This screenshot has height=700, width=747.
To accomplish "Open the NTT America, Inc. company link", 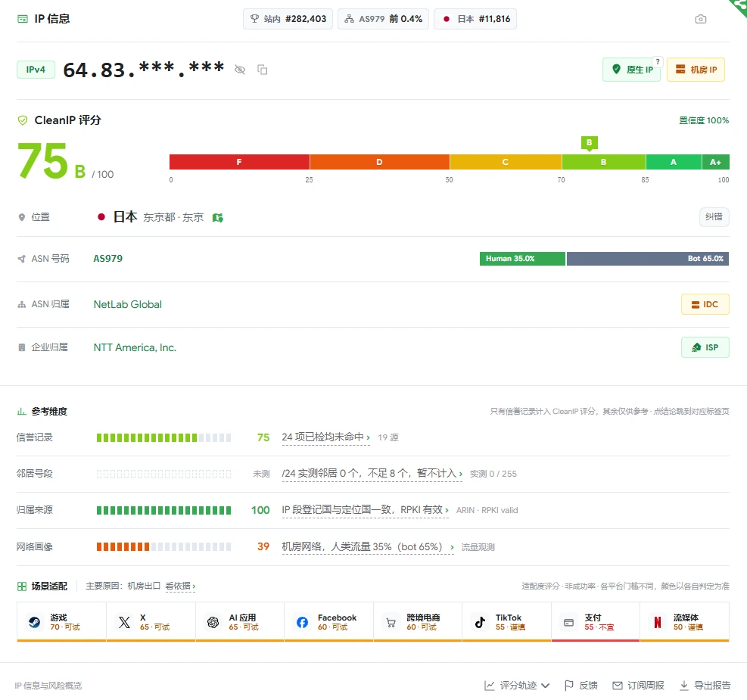I will pos(135,347).
